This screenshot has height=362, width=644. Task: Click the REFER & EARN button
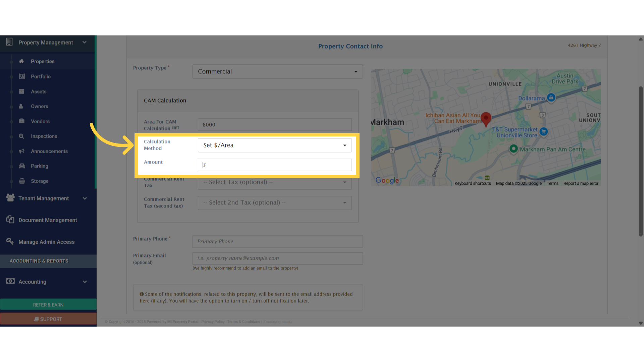[x=48, y=305]
